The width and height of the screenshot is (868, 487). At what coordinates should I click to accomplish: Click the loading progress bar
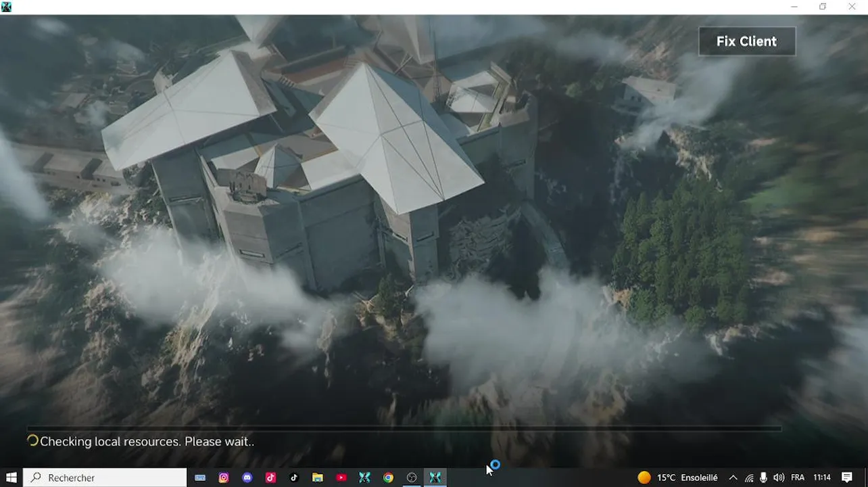coord(404,428)
